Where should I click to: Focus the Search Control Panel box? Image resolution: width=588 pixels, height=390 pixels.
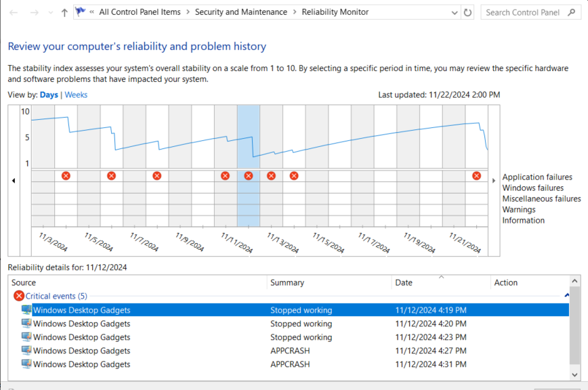tap(530, 12)
